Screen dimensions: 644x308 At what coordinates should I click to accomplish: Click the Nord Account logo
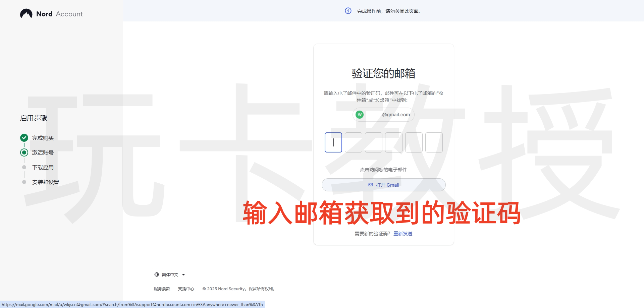51,14
